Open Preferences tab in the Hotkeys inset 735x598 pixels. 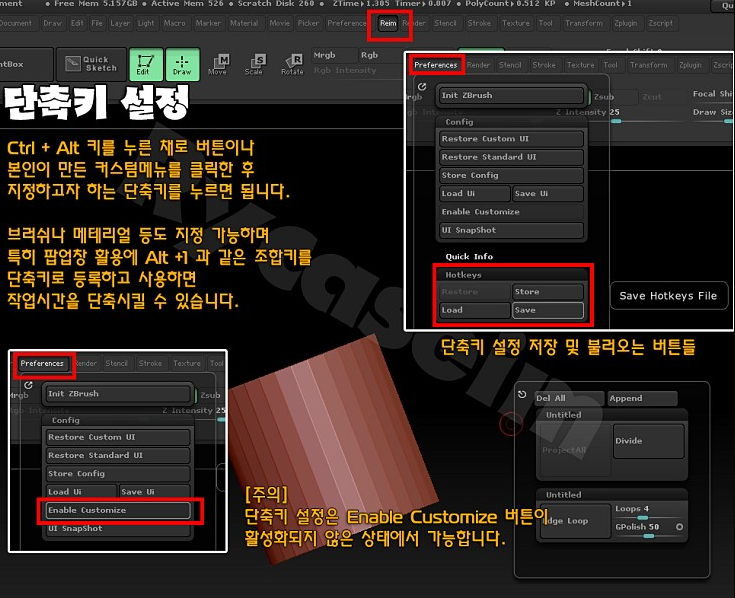click(435, 65)
